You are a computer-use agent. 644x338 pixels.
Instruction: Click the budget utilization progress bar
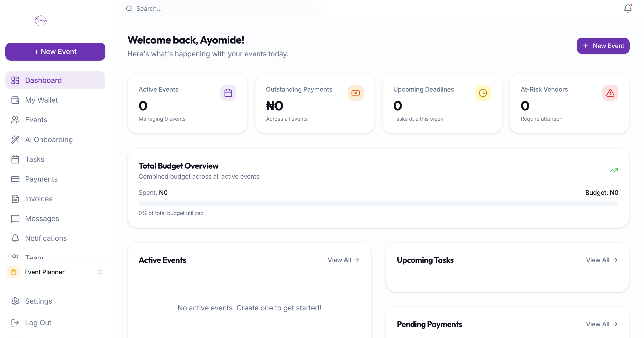pos(378,203)
